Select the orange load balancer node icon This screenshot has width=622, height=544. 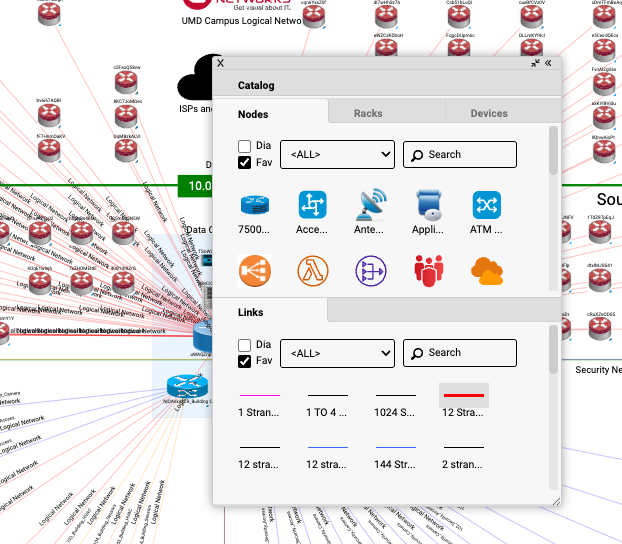[x=255, y=270]
